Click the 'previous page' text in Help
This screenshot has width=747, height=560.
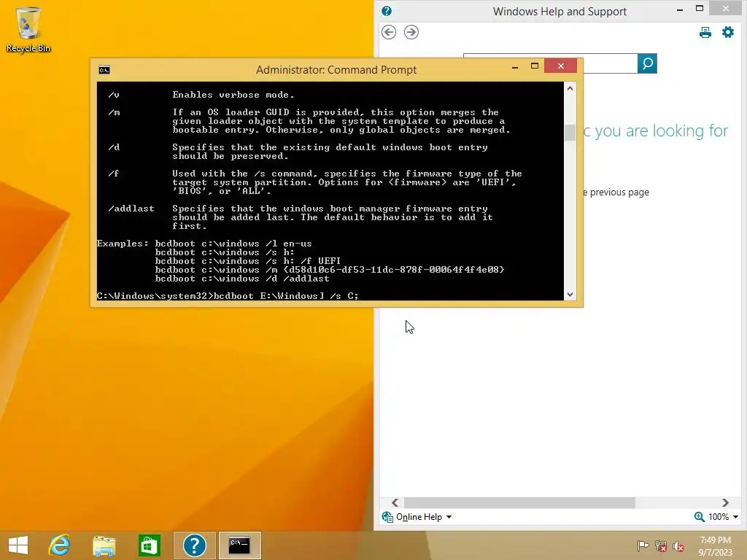(619, 192)
